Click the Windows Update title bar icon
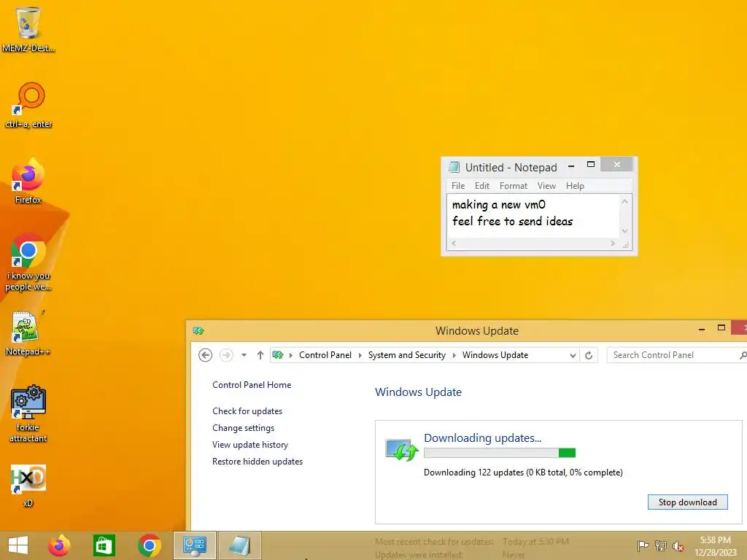This screenshot has height=560, width=747. coord(198,330)
